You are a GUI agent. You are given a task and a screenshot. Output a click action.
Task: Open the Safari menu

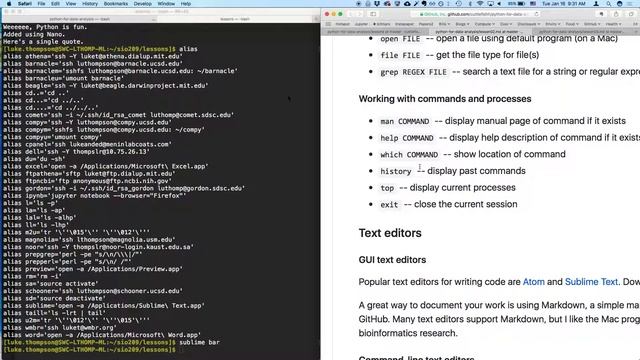[24, 4]
